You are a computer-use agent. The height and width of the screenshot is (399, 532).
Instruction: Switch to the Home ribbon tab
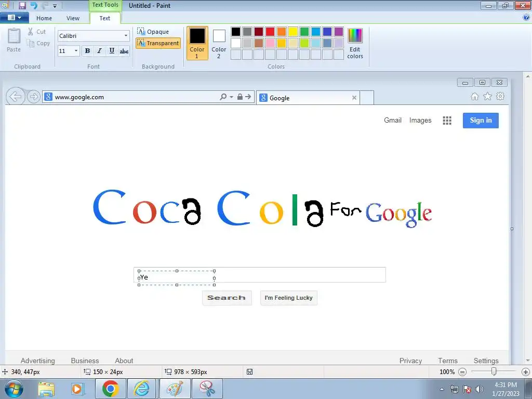(44, 18)
